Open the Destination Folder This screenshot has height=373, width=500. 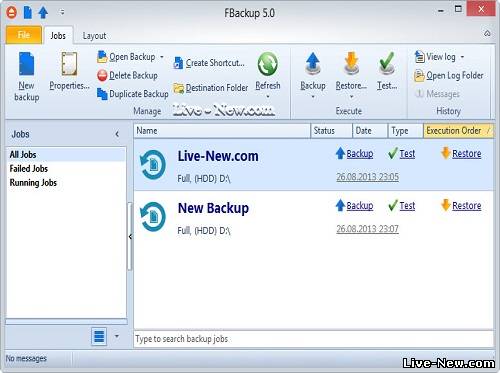point(211,88)
